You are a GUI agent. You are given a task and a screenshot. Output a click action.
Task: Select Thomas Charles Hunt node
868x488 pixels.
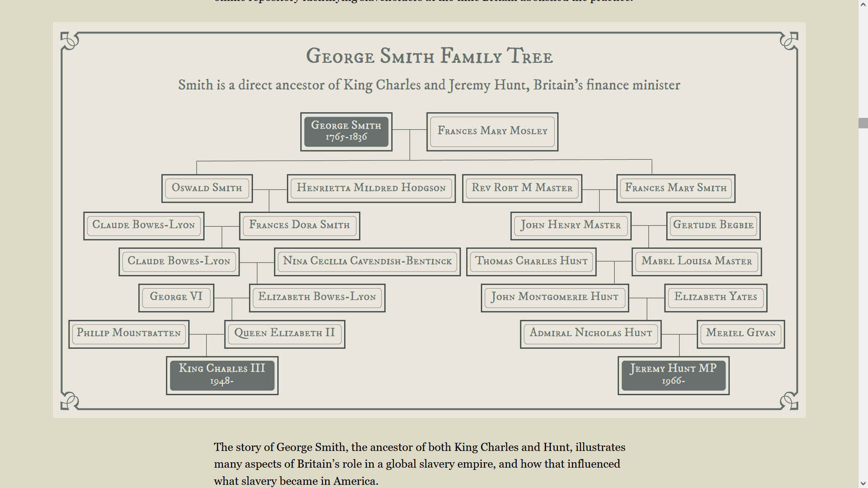click(x=531, y=262)
